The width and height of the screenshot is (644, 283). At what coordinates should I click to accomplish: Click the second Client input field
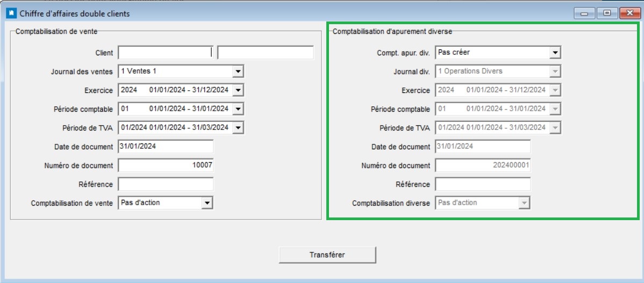pos(266,53)
